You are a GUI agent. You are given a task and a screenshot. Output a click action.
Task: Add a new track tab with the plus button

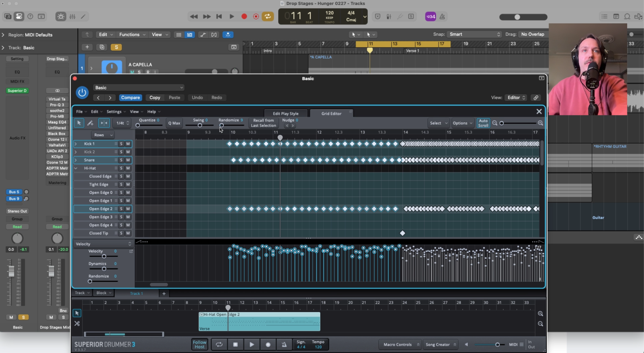pyautogui.click(x=164, y=293)
